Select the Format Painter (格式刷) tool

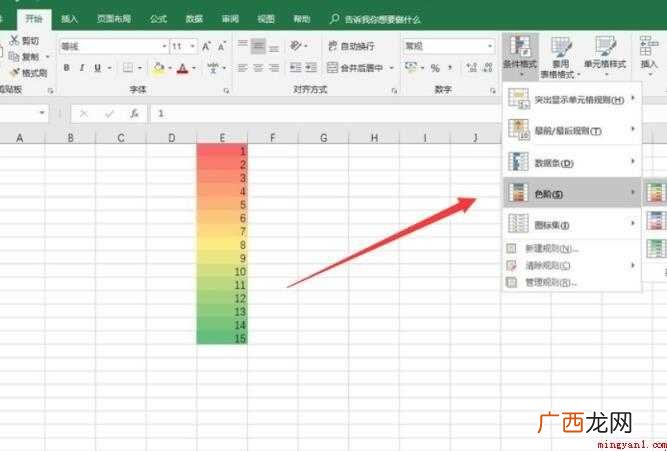click(x=29, y=73)
